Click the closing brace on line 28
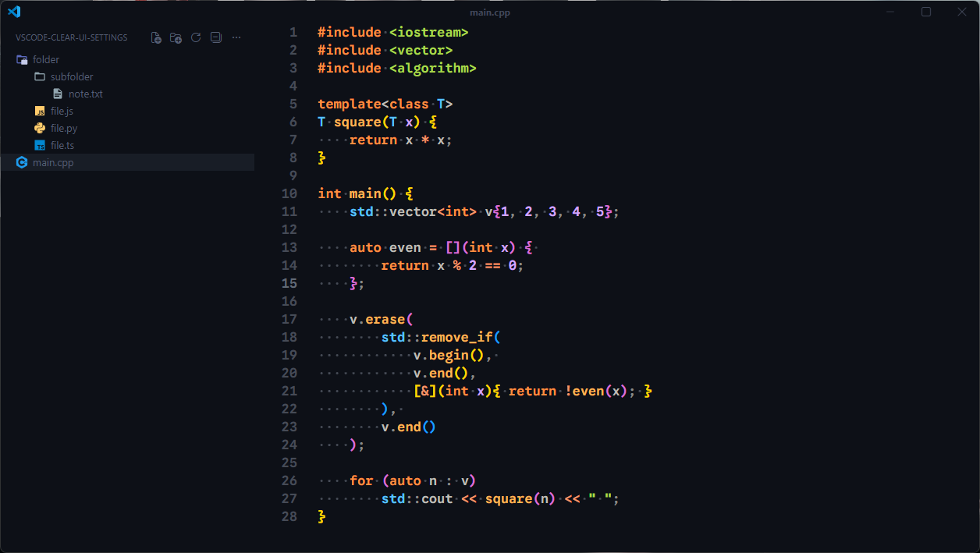Viewport: 980px width, 553px height. [x=321, y=516]
